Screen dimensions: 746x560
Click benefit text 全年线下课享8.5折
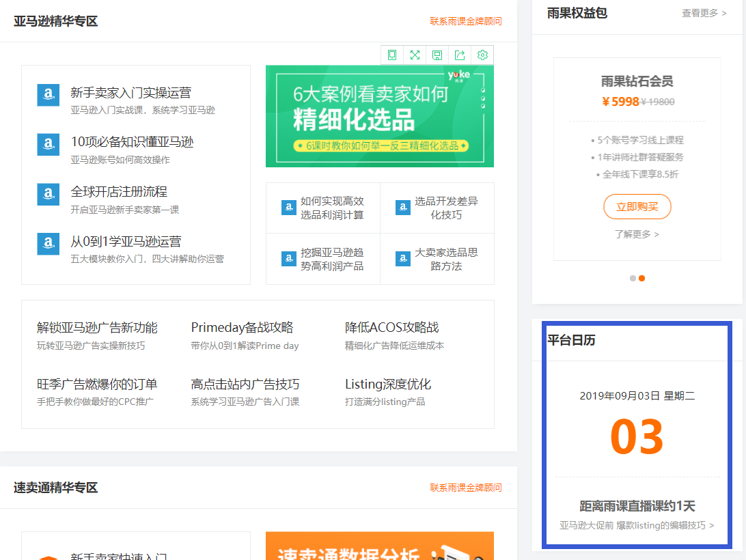coord(640,175)
